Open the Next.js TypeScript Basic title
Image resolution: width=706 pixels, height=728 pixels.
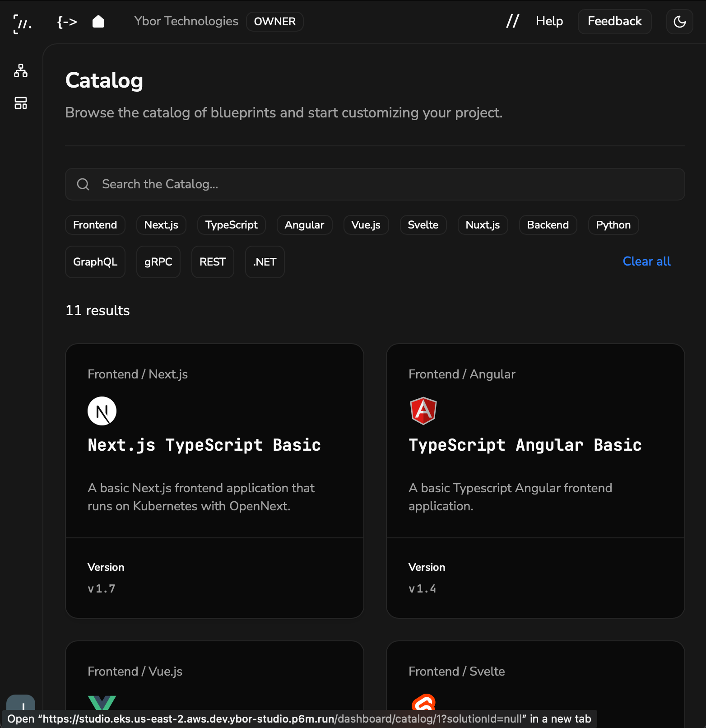(x=204, y=445)
